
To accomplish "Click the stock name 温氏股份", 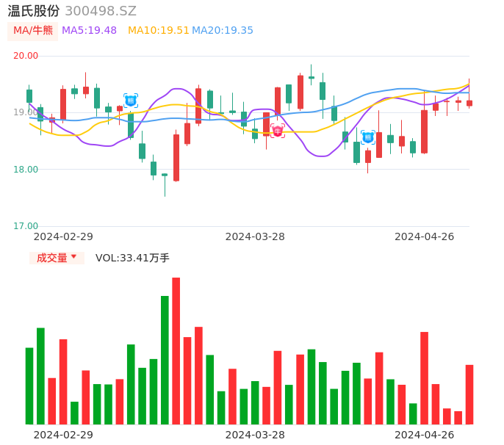I will coord(34,11).
